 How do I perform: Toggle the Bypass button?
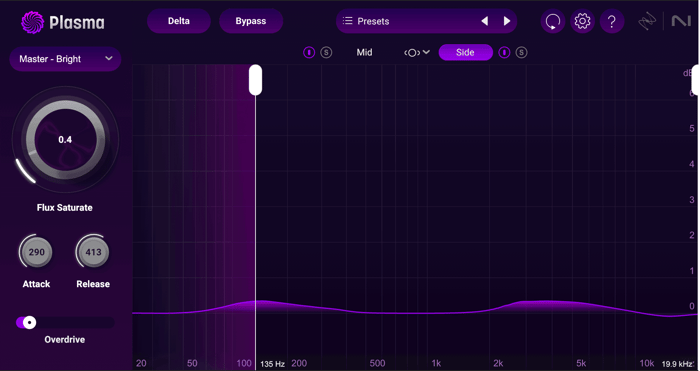(251, 21)
